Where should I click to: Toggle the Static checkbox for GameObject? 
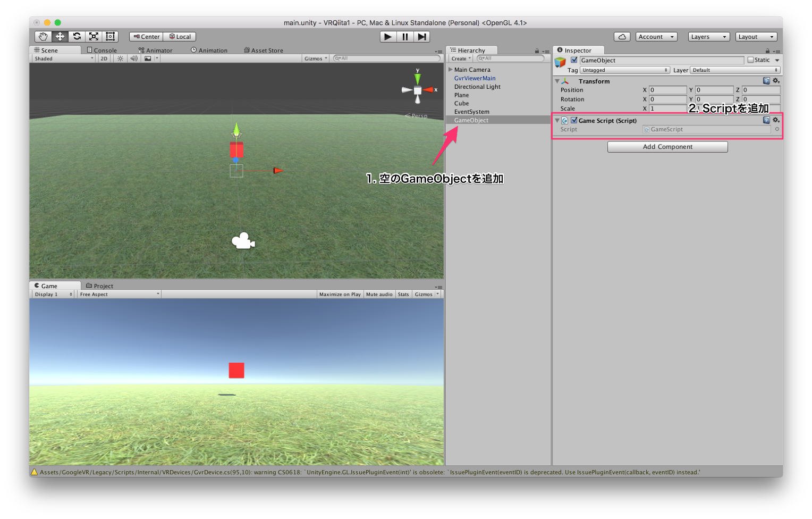tap(751, 60)
